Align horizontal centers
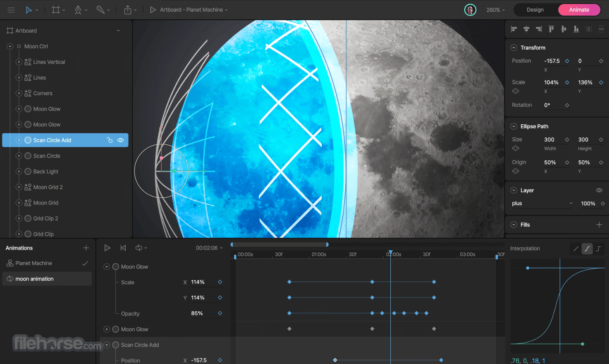Screen dimensions: 609x364 pos(526,29)
